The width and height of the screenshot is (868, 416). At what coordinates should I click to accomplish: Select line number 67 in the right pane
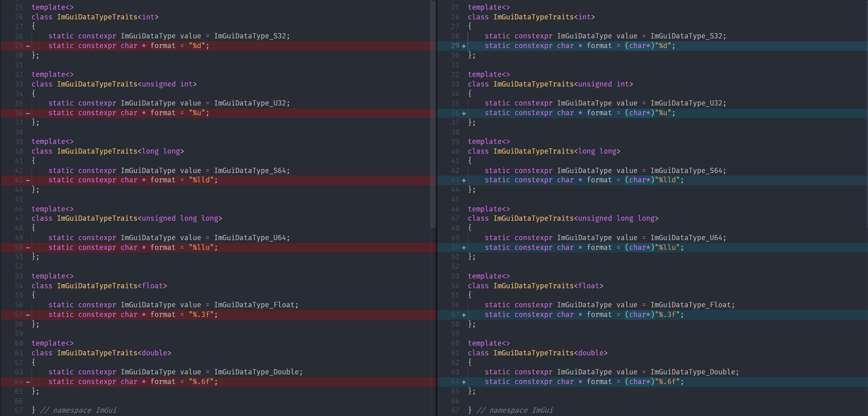coord(455,410)
